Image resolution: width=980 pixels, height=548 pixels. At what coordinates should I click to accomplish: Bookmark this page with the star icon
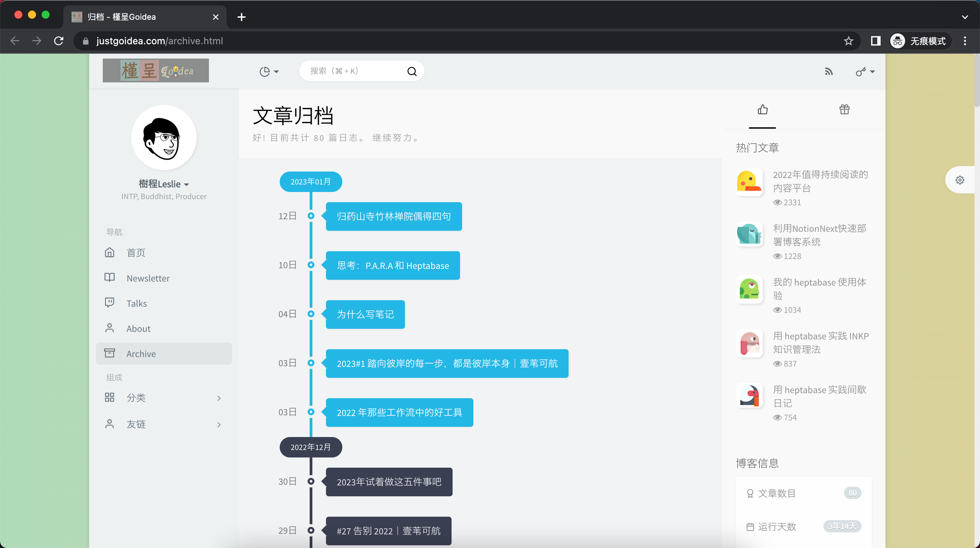(848, 41)
